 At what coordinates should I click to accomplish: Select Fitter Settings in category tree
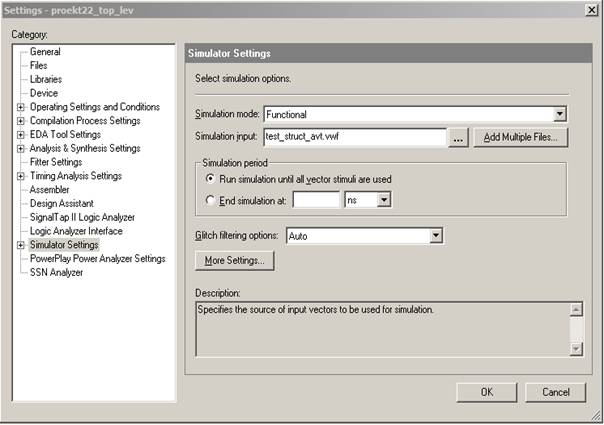coord(56,162)
